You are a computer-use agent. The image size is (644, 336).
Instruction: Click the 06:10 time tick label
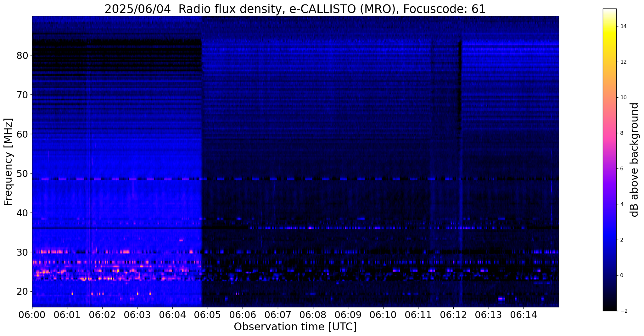coord(383,315)
